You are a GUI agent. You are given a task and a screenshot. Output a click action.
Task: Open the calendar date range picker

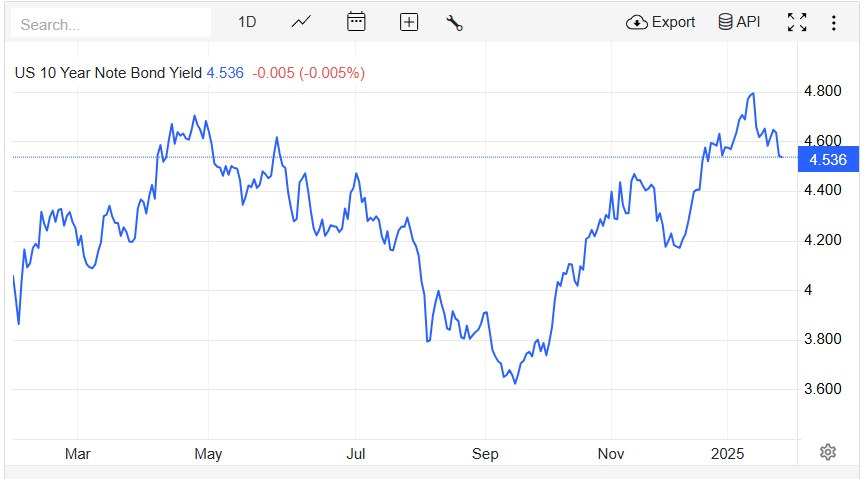point(356,22)
